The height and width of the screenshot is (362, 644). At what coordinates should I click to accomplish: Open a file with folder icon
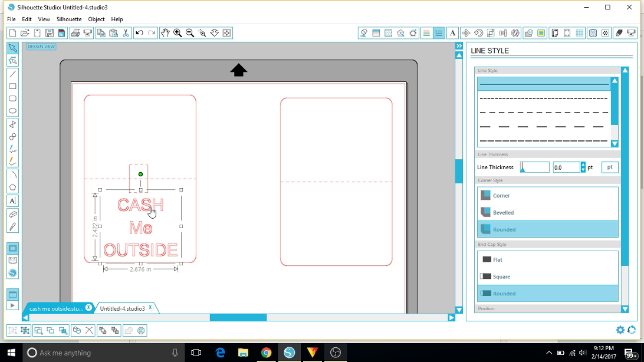25,33
